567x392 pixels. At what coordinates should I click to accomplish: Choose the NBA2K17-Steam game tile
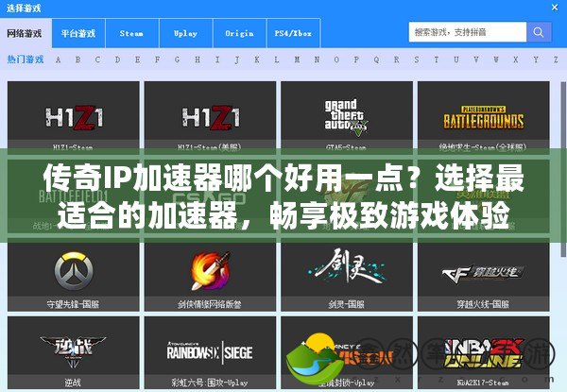coord(484,352)
